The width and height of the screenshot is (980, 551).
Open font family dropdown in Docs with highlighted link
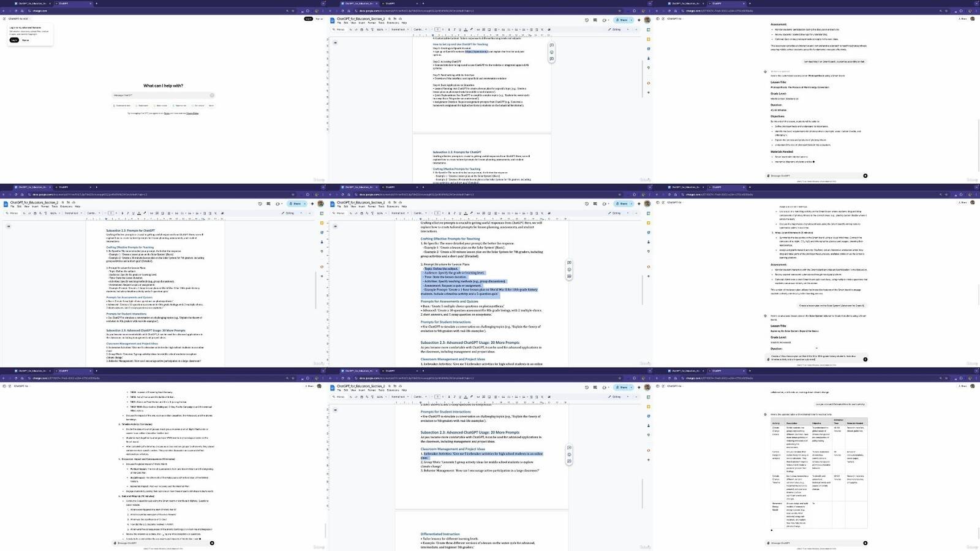pyautogui.click(x=419, y=29)
